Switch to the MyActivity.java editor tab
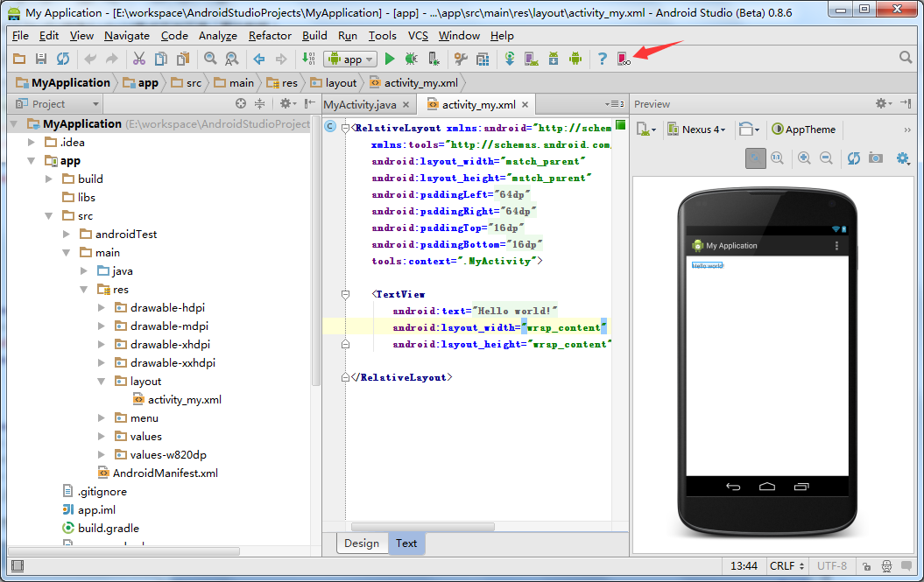Image resolution: width=924 pixels, height=582 pixels. [x=360, y=105]
